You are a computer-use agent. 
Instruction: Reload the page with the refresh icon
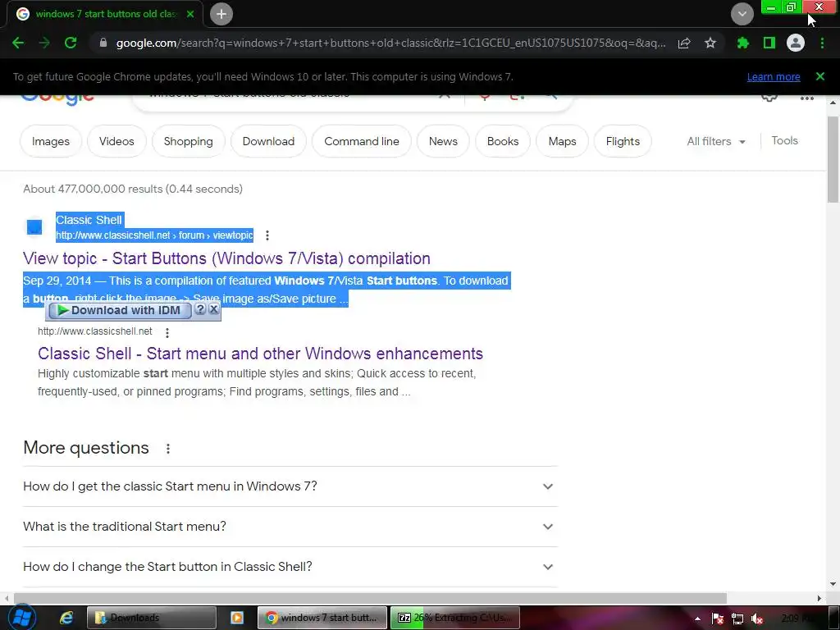coord(71,43)
